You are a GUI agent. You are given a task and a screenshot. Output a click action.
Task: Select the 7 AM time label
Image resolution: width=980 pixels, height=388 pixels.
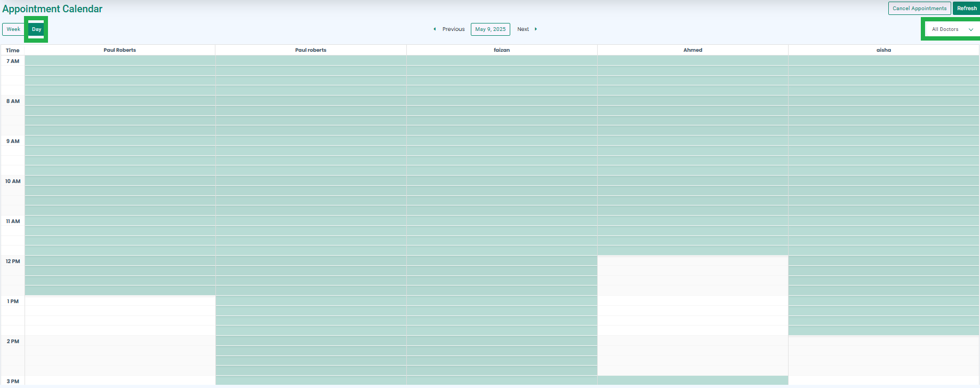tap(13, 61)
